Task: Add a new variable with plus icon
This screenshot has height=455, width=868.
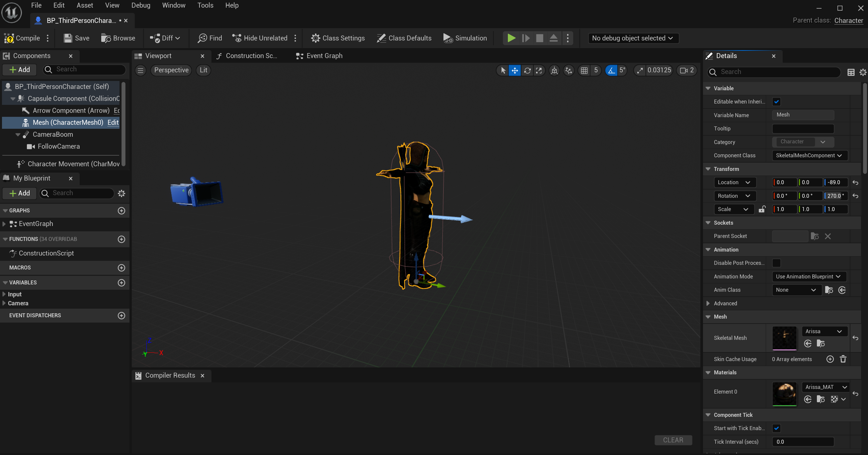Action: (121, 282)
